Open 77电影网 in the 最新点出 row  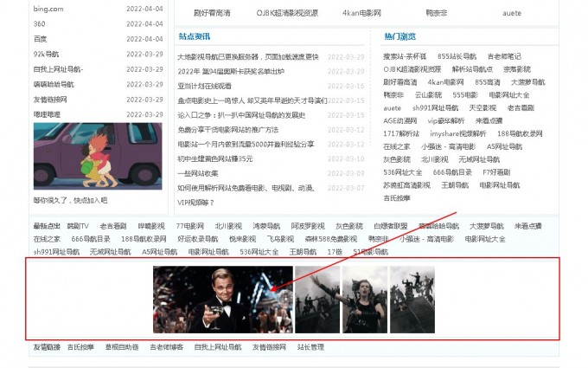coord(190,226)
